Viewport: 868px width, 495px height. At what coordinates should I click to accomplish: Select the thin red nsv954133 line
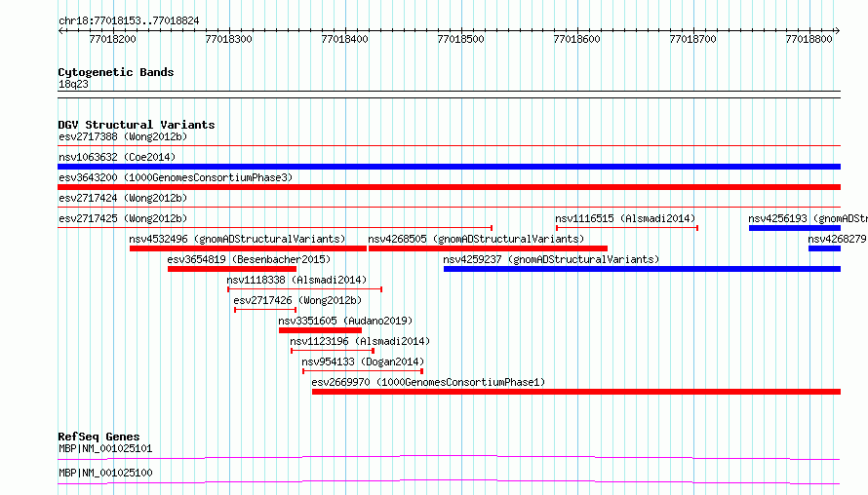tap(363, 371)
